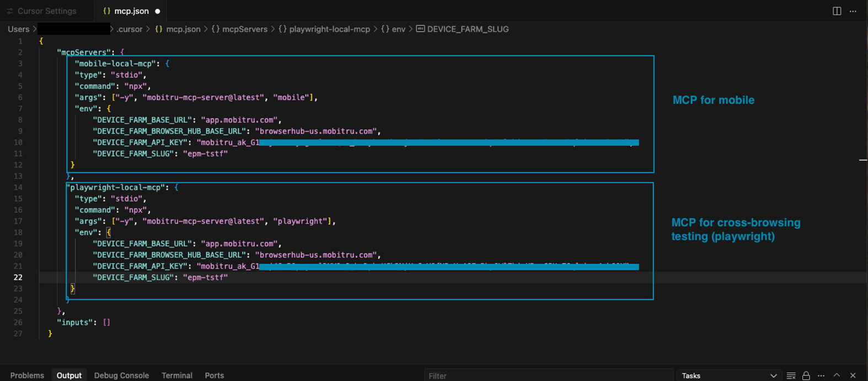Open the Debug Console tab

[x=121, y=375]
